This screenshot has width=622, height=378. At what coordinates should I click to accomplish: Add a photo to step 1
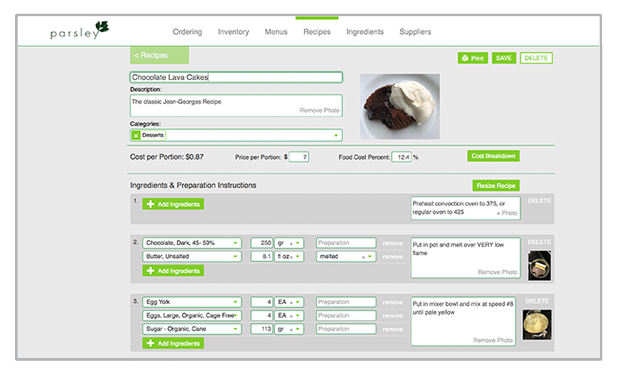click(x=507, y=213)
